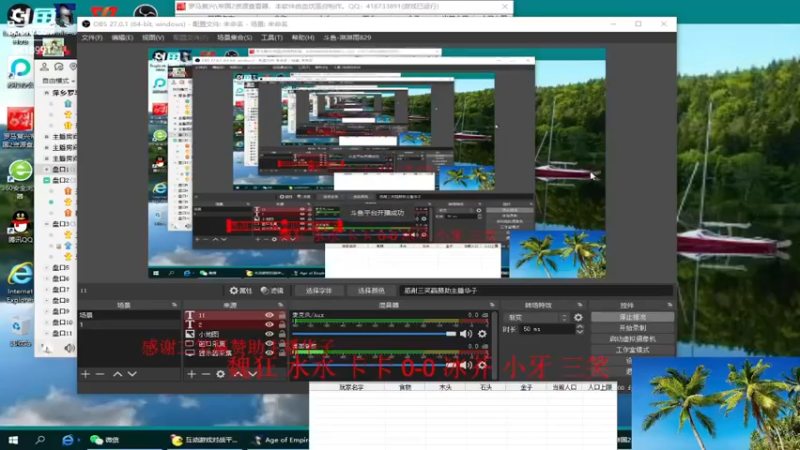
Task: Toggle visibility of 小地图 source
Action: pyautogui.click(x=269, y=334)
